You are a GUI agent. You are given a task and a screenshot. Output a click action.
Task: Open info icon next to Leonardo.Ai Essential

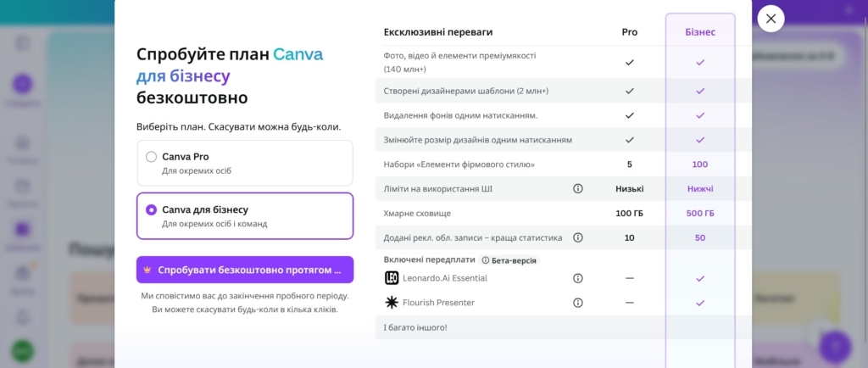(578, 278)
